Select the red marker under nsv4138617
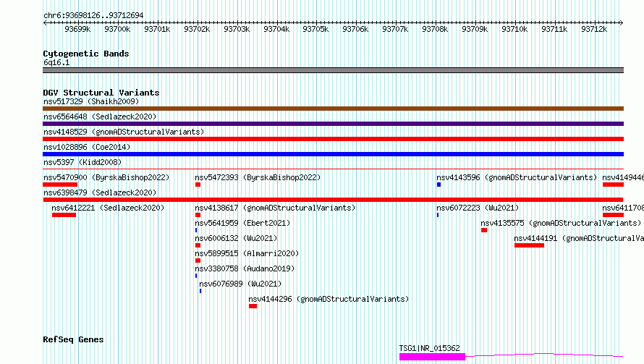Screen dimensions: 644x364 click(x=198, y=215)
